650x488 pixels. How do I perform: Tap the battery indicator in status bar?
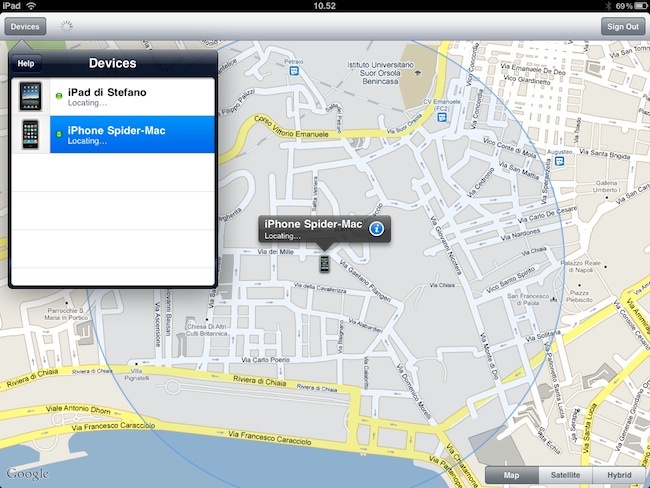636,6
